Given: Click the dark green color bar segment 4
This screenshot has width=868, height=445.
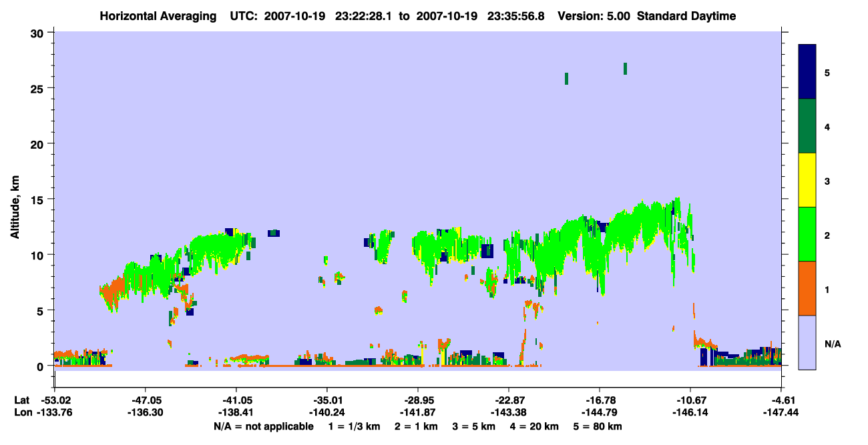Looking at the screenshot, I should coord(807,126).
